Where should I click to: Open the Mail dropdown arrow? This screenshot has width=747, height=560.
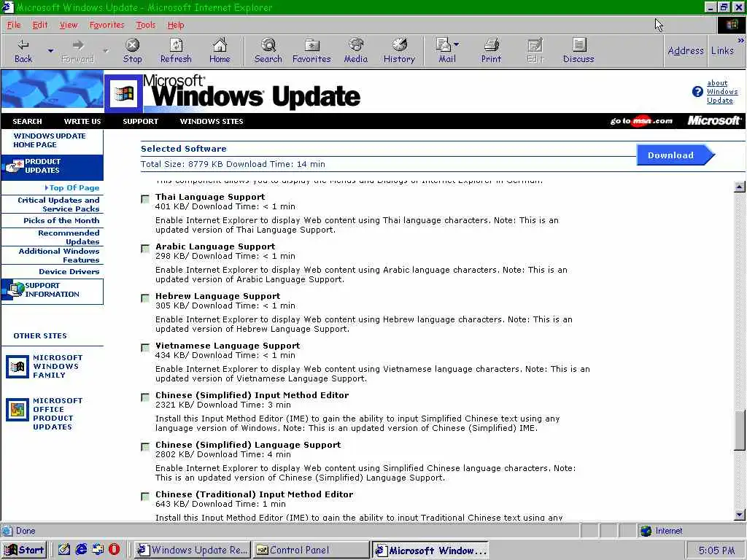click(x=457, y=44)
